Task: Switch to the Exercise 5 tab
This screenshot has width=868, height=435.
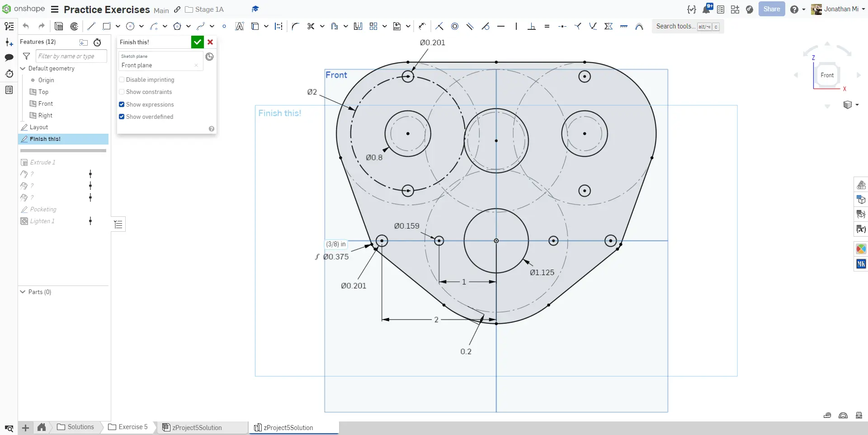Action: [128, 427]
